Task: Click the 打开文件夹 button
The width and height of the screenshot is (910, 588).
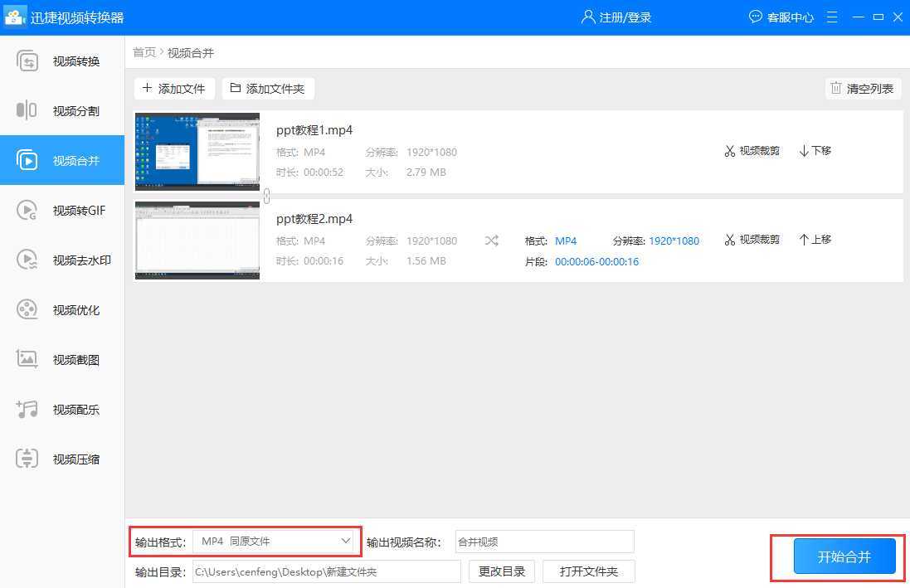Action: (x=589, y=571)
